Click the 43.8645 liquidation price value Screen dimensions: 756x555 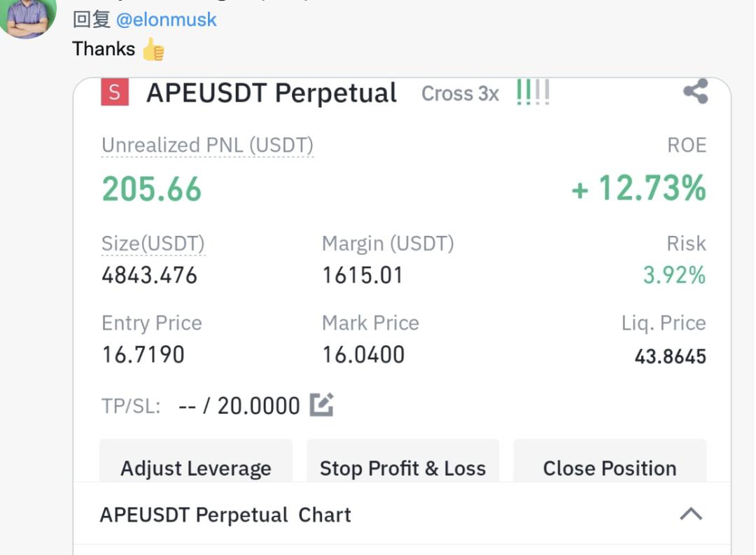point(670,357)
